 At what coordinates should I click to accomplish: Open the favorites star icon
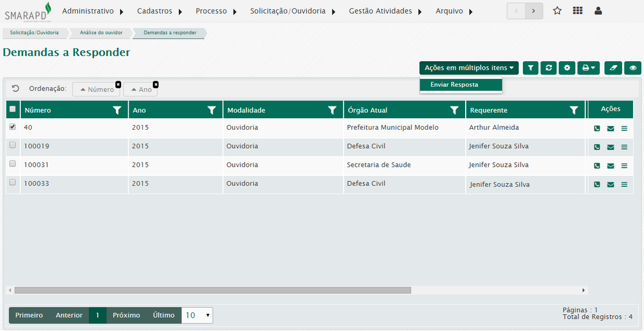pos(557,11)
